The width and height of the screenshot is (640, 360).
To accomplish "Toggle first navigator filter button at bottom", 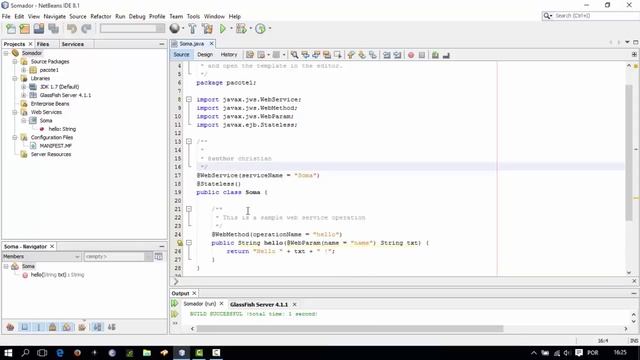I will tap(10, 327).
